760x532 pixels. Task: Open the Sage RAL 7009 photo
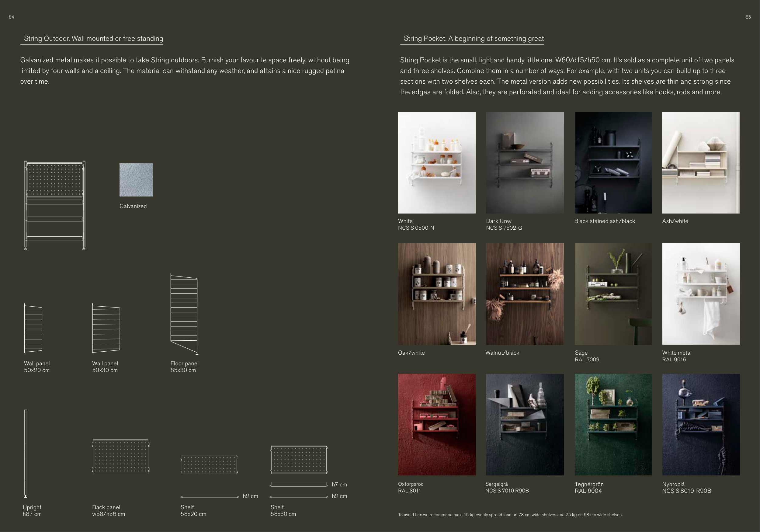click(613, 294)
